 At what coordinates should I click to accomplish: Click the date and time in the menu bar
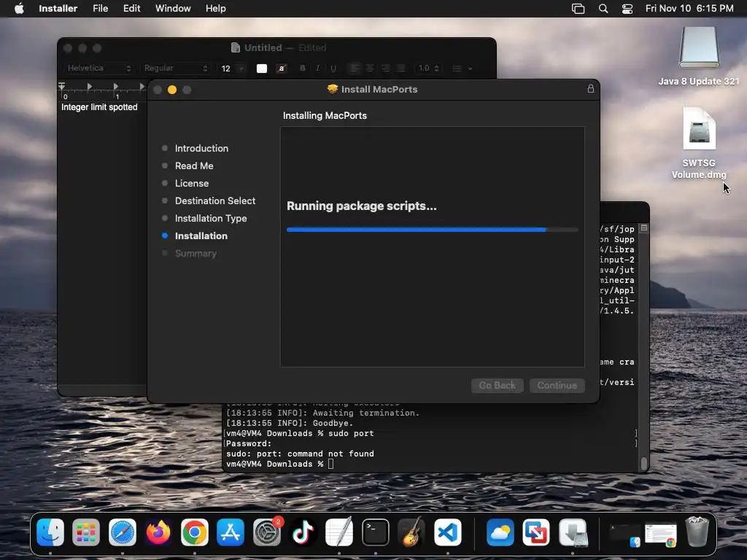[x=689, y=9]
